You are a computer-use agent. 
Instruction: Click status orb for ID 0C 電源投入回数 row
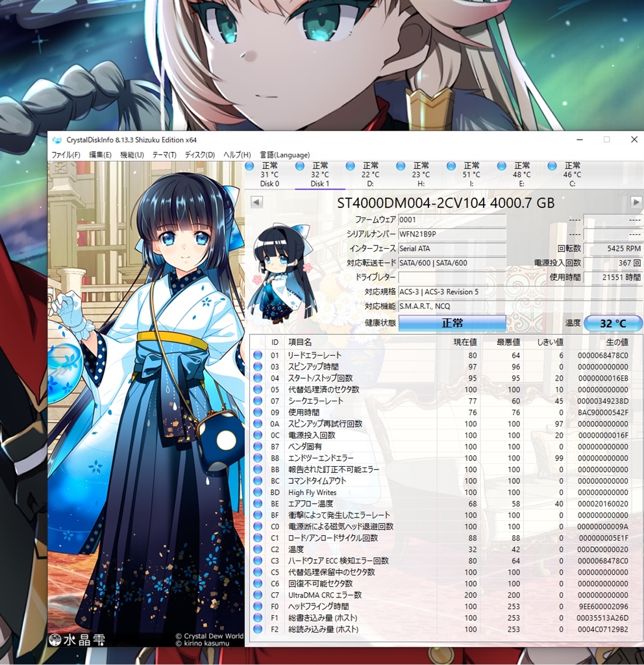click(x=258, y=436)
